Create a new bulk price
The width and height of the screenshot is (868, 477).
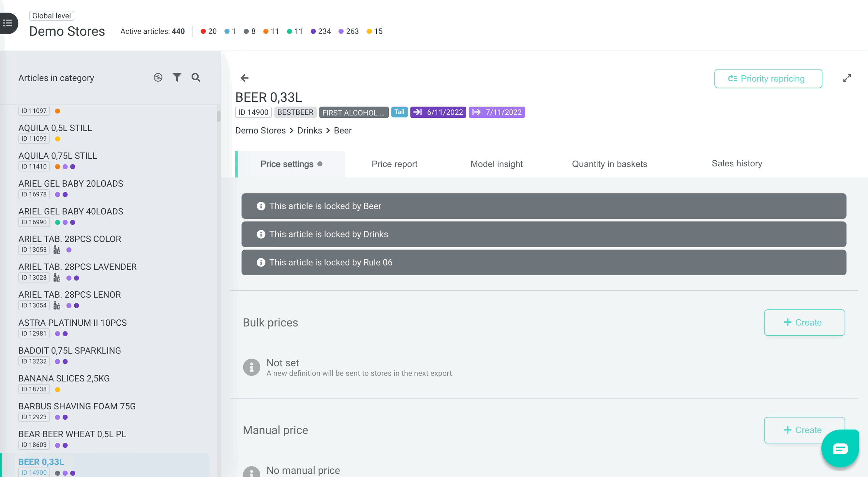pyautogui.click(x=804, y=323)
